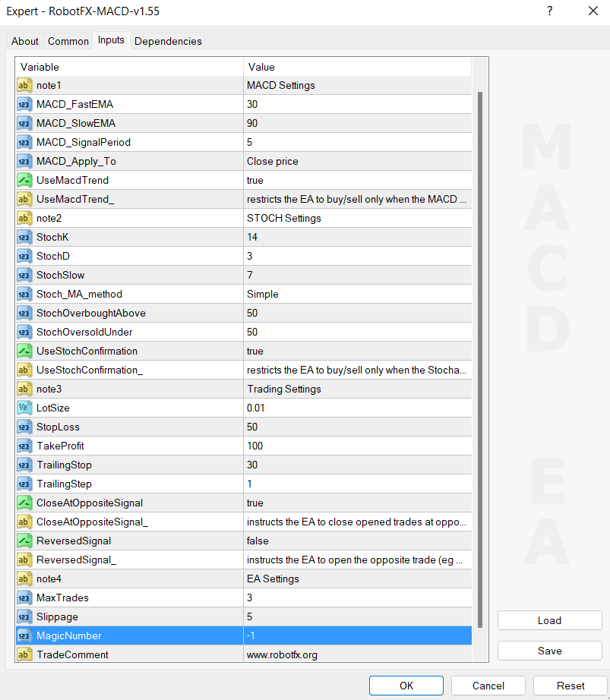
Task: Click the string icon beside UseMacdTrend_
Action: pos(24,199)
